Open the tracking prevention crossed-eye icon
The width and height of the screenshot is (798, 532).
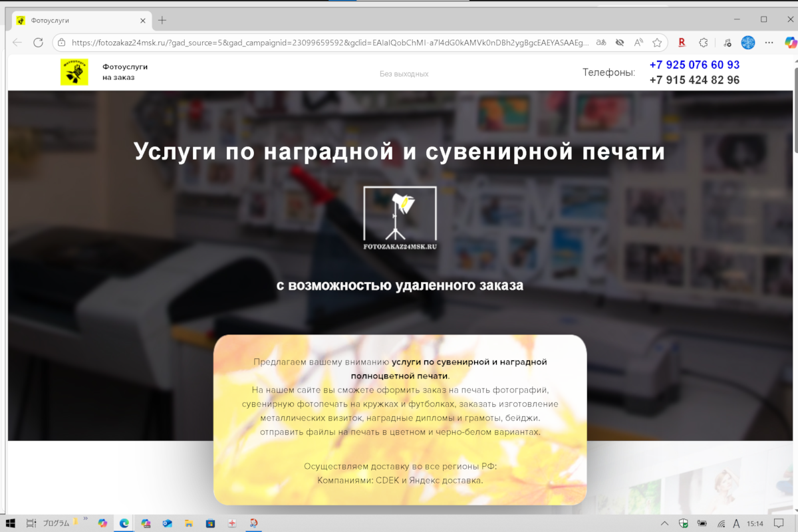620,42
